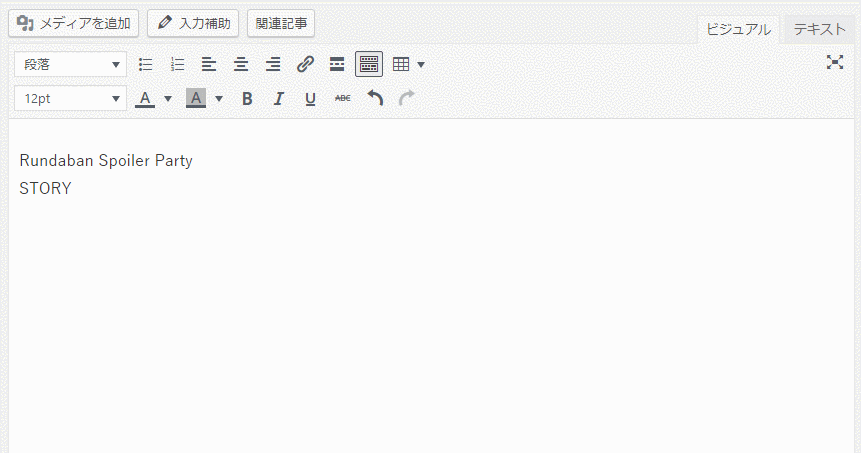Toggle italic formatting

pos(279,98)
